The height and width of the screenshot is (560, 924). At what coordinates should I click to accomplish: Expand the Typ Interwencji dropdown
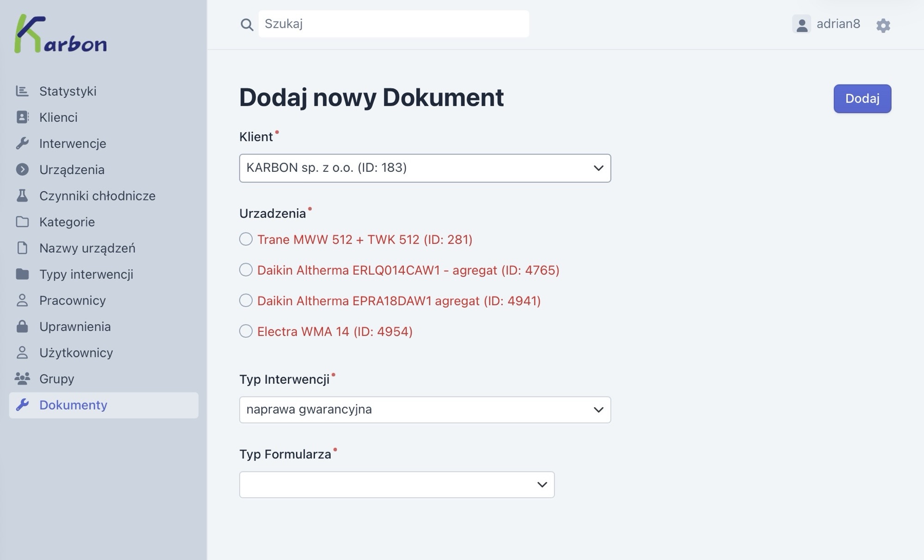(425, 409)
